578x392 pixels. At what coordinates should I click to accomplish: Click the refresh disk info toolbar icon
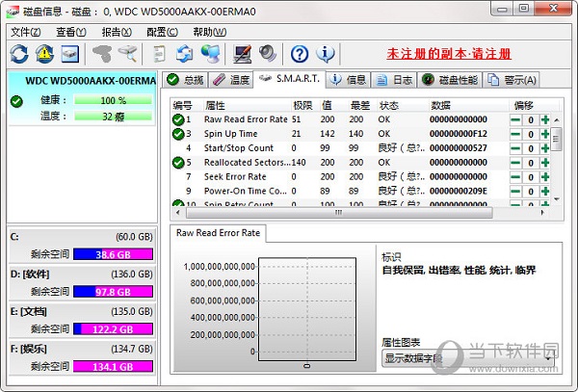point(19,54)
